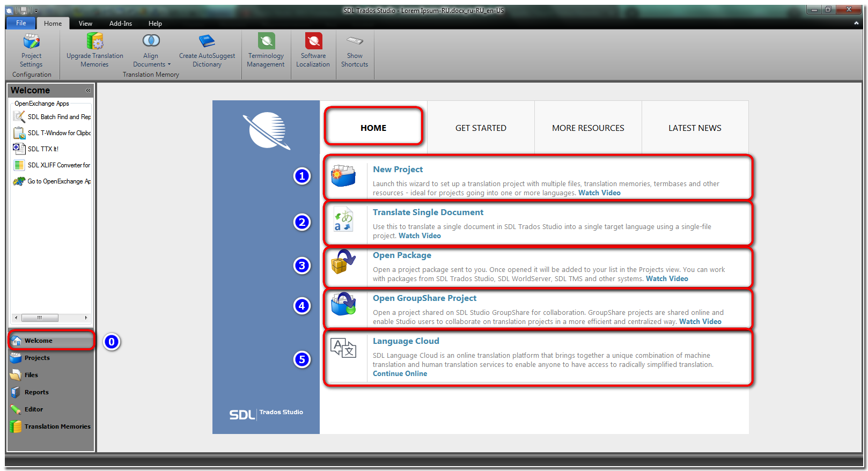Screen dimensions: 868x471
Task: Click Continue Online under Language Cloud
Action: (400, 374)
